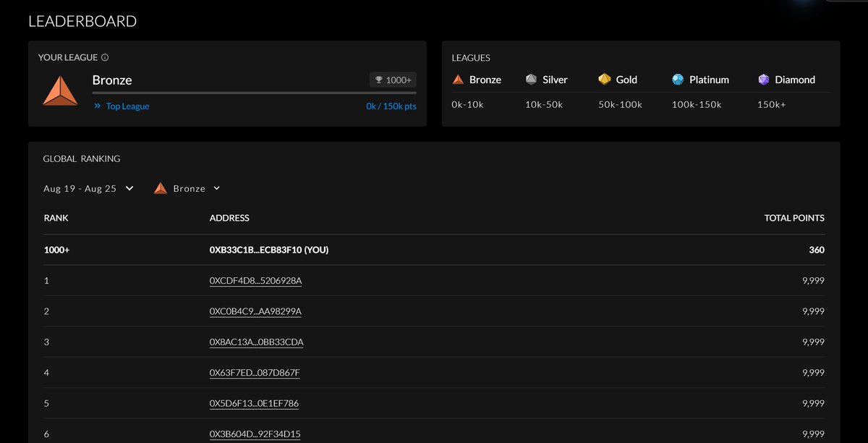Image resolution: width=868 pixels, height=443 pixels.
Task: Open address 0XCDF4D8...5206928A
Action: [x=255, y=280]
